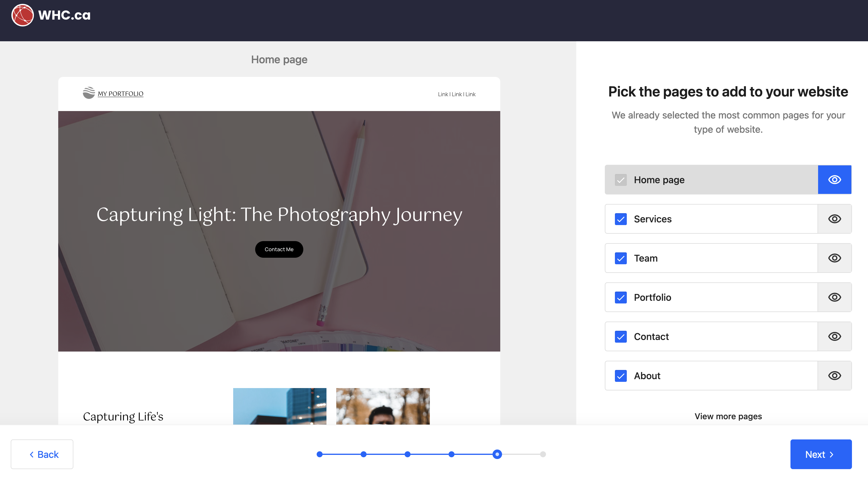Screen dimensions: 868x481
Task: Preview the Portfolio page eye icon
Action: pos(834,298)
